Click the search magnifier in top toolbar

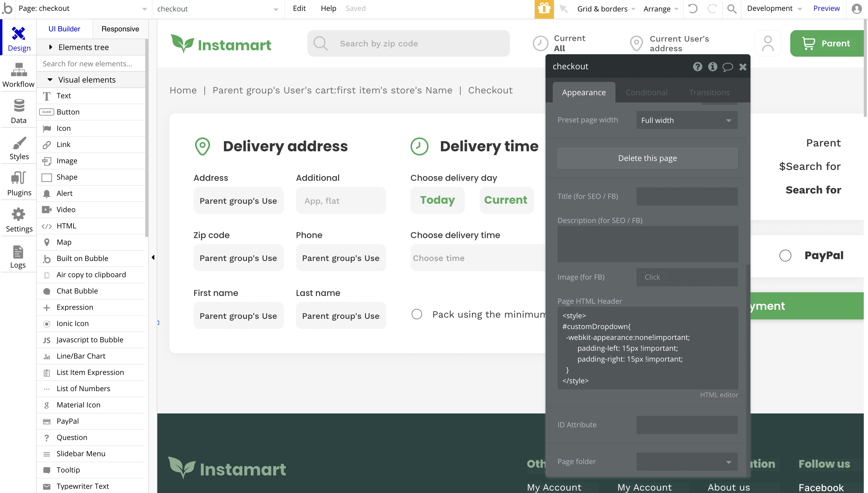click(x=731, y=9)
